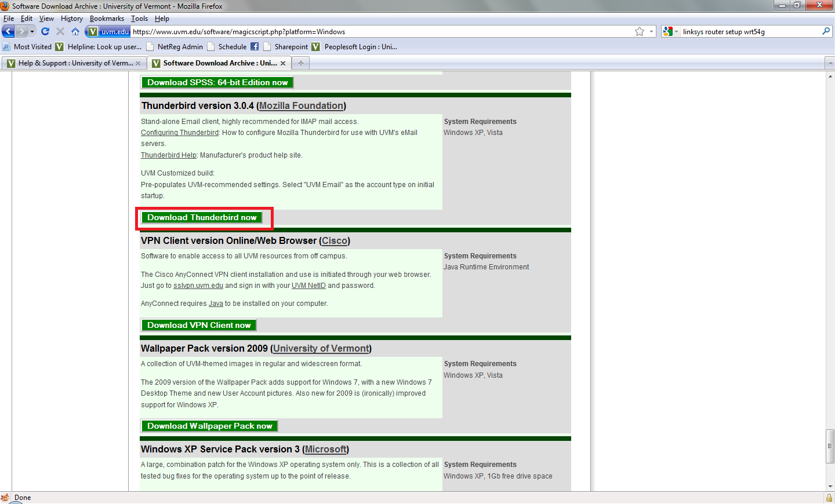Follow the Configuring Thunderbird link

(x=180, y=133)
